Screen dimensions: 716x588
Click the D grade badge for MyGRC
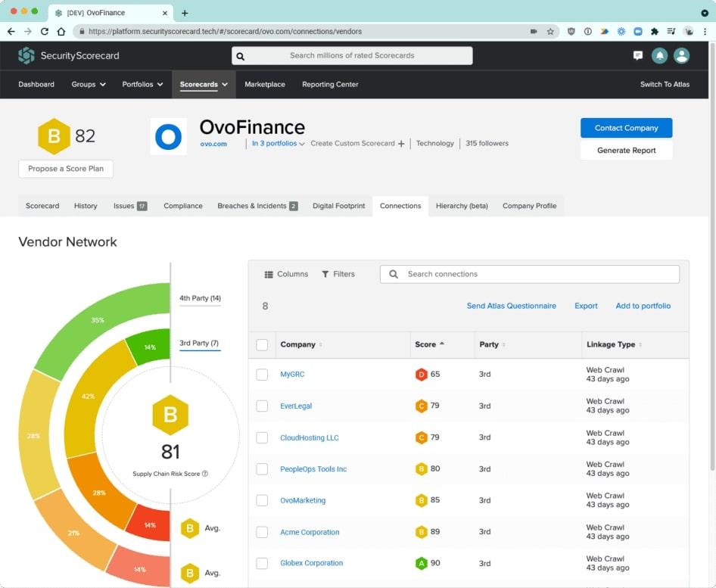click(x=421, y=375)
